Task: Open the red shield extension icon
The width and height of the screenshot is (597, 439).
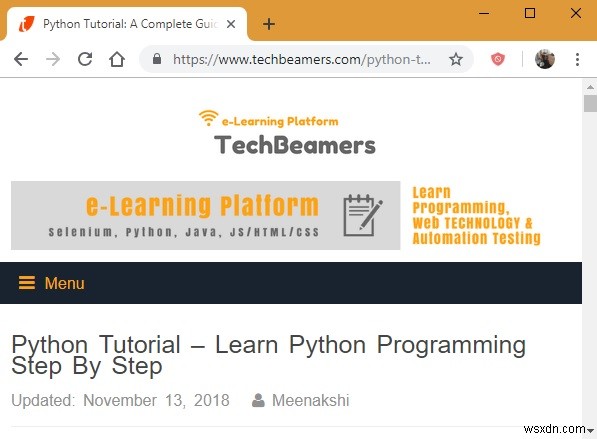Action: (x=498, y=59)
